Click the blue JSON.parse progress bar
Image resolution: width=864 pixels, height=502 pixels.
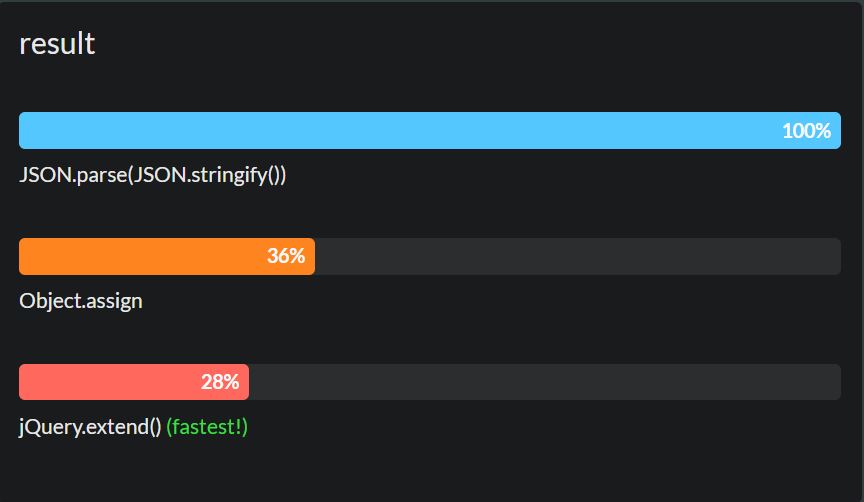point(400,131)
